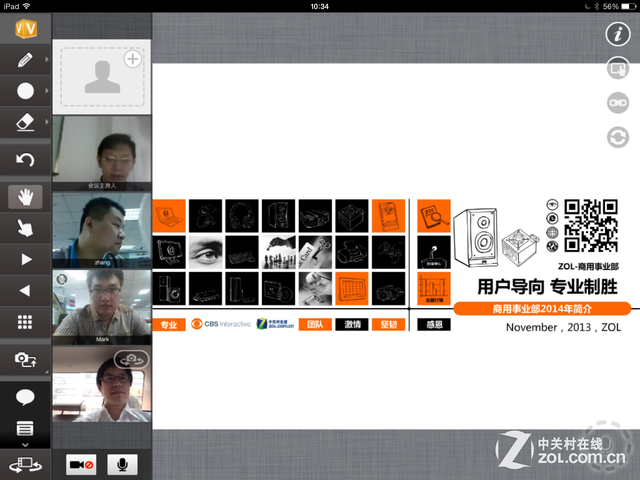This screenshot has width=640, height=480.
Task: Tap the 坚韧 orange label on slide
Action: point(389,324)
